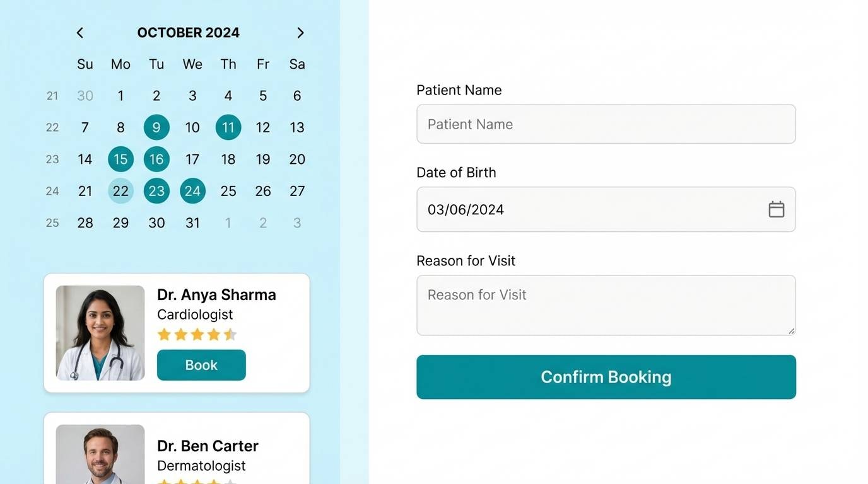Select October 15 on the calendar
This screenshot has width=868, height=484.
(120, 159)
